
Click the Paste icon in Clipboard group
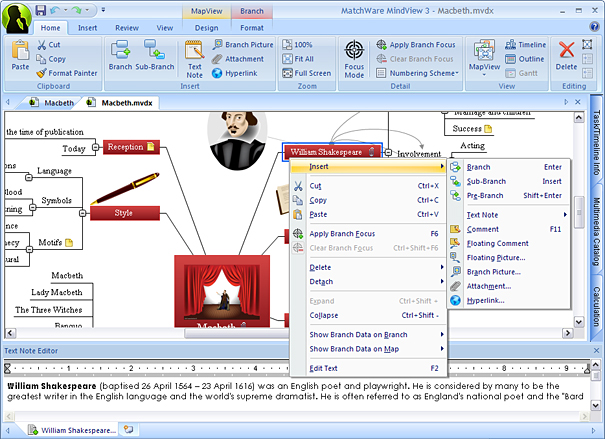[x=20, y=51]
